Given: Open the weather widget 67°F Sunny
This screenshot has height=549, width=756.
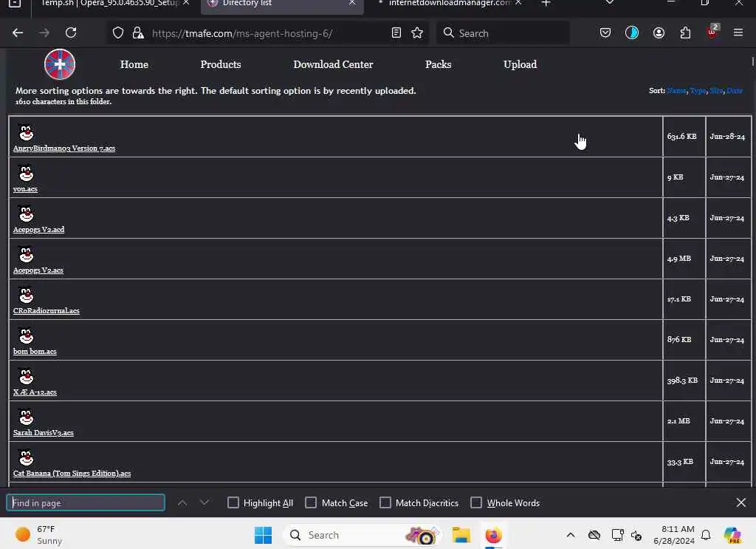Looking at the screenshot, I should click(x=38, y=535).
